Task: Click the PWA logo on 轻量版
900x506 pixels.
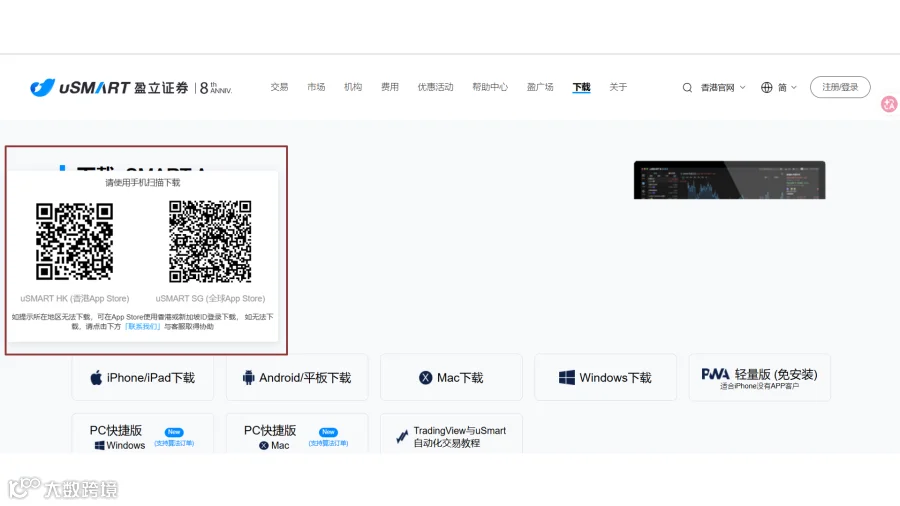Action: point(715,374)
